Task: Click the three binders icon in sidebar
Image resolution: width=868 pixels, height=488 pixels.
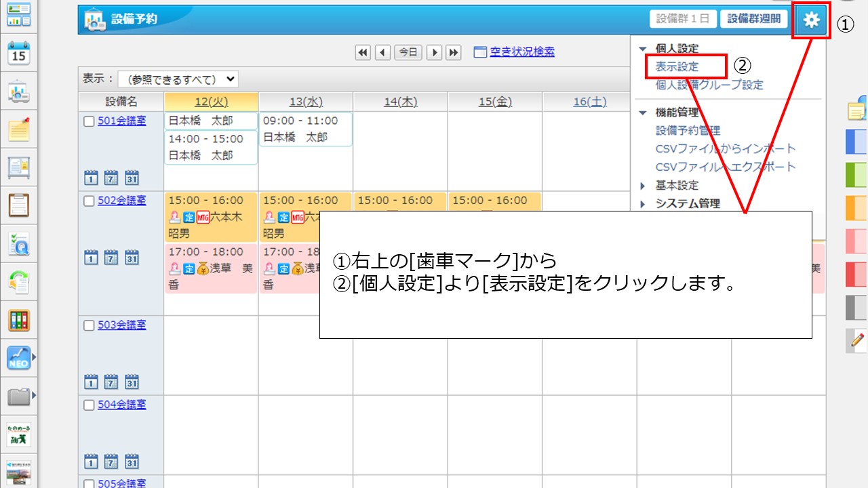Action: 19,320
